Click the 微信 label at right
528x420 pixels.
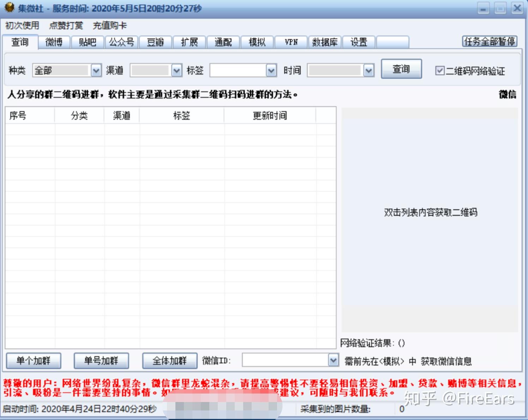point(508,94)
